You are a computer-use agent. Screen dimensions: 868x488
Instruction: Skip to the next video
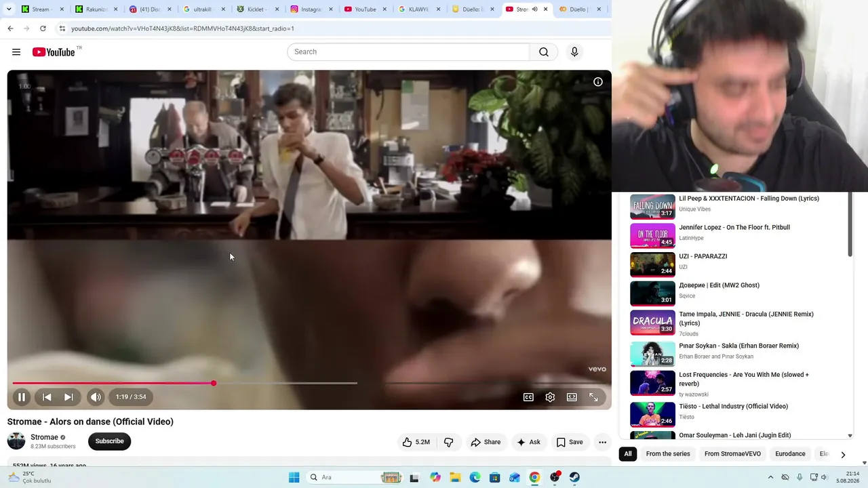68,397
